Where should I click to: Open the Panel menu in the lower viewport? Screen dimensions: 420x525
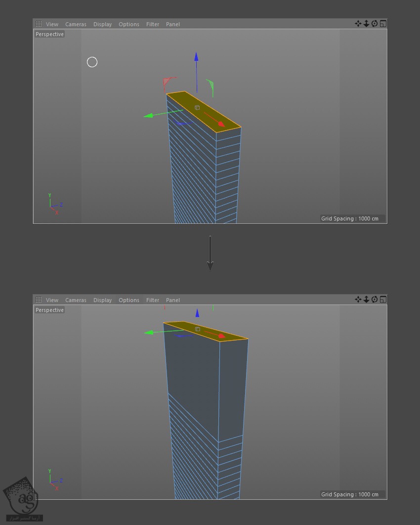click(173, 300)
